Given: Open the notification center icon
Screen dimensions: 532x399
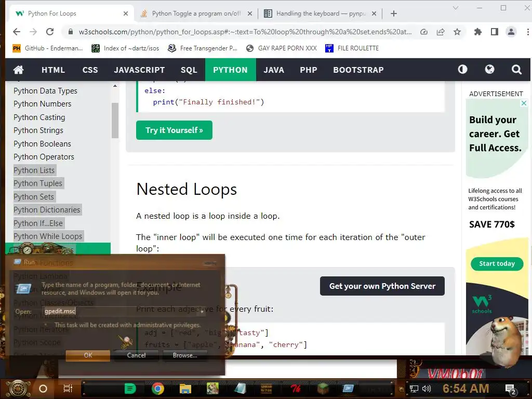Looking at the screenshot, I should pyautogui.click(x=510, y=389).
